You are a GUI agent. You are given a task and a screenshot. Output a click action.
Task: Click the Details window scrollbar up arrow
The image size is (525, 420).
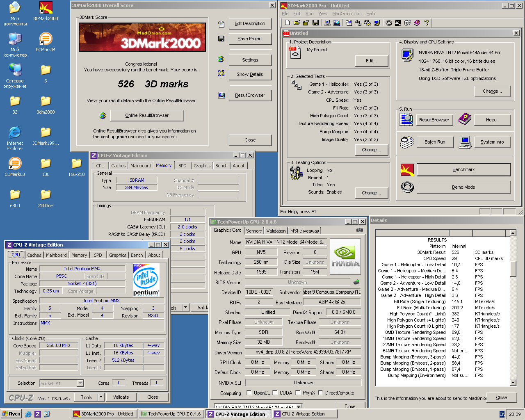click(x=513, y=233)
